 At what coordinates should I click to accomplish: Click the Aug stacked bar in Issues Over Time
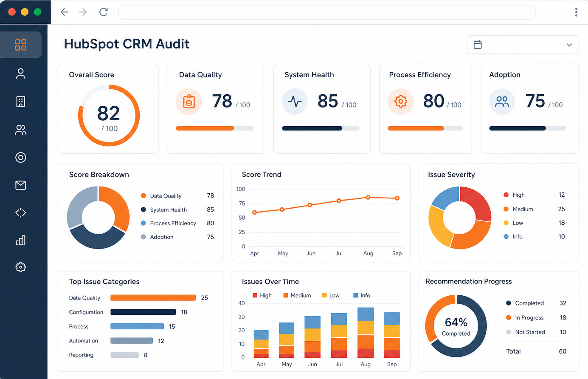coord(366,333)
